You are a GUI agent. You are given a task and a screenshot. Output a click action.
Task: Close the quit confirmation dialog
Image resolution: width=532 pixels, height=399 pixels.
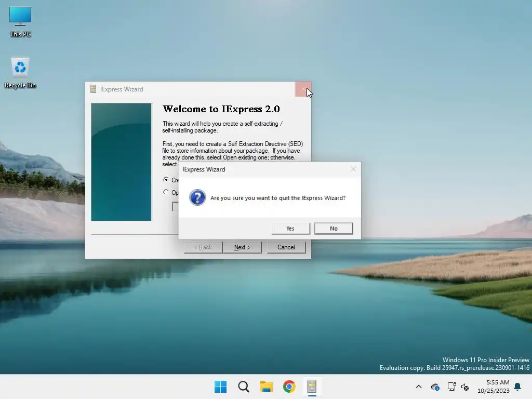(x=353, y=169)
